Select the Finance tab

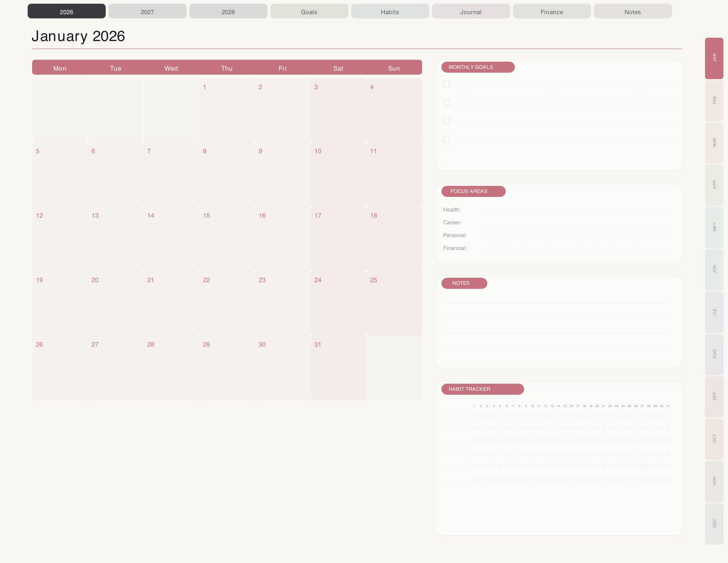(x=552, y=11)
